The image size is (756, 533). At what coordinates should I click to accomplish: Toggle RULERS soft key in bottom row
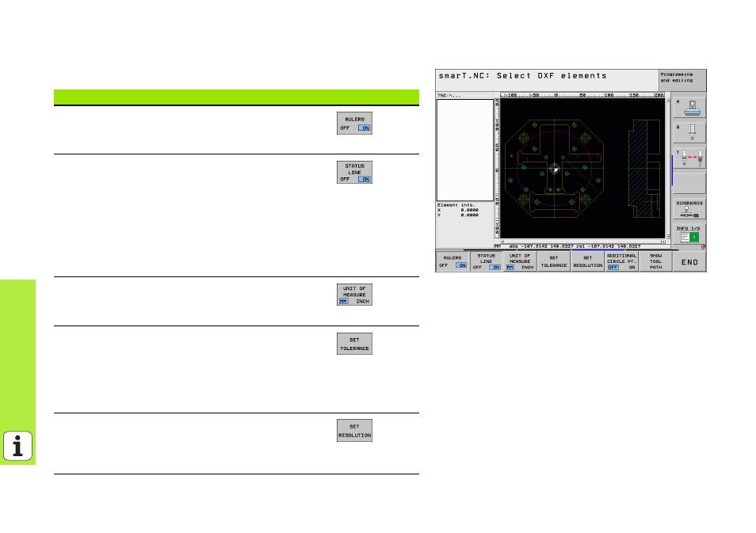[452, 261]
